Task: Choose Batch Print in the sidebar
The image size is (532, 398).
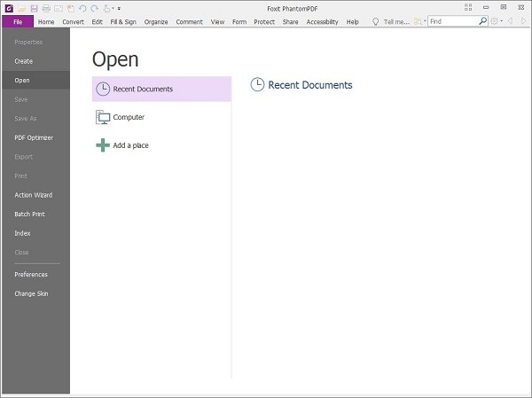Action: coord(35,215)
